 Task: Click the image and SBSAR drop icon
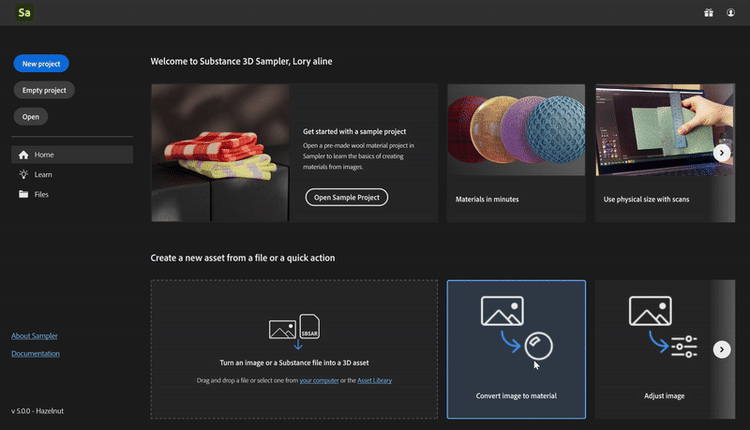click(294, 331)
